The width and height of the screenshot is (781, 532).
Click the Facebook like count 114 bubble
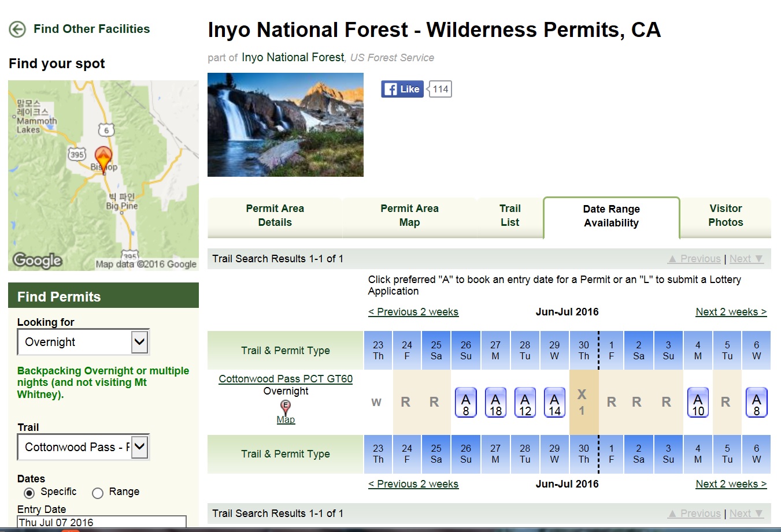click(x=440, y=89)
